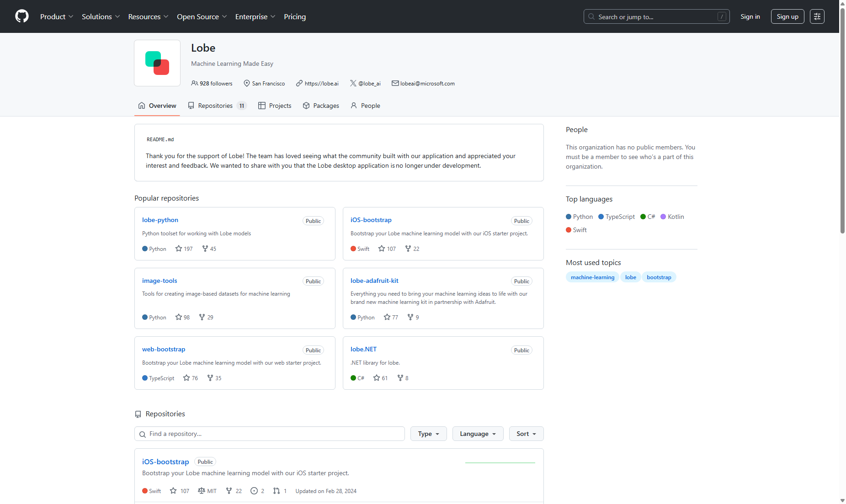The width and height of the screenshot is (846, 504).
Task: Switch to the Packages tab
Action: [x=321, y=106]
